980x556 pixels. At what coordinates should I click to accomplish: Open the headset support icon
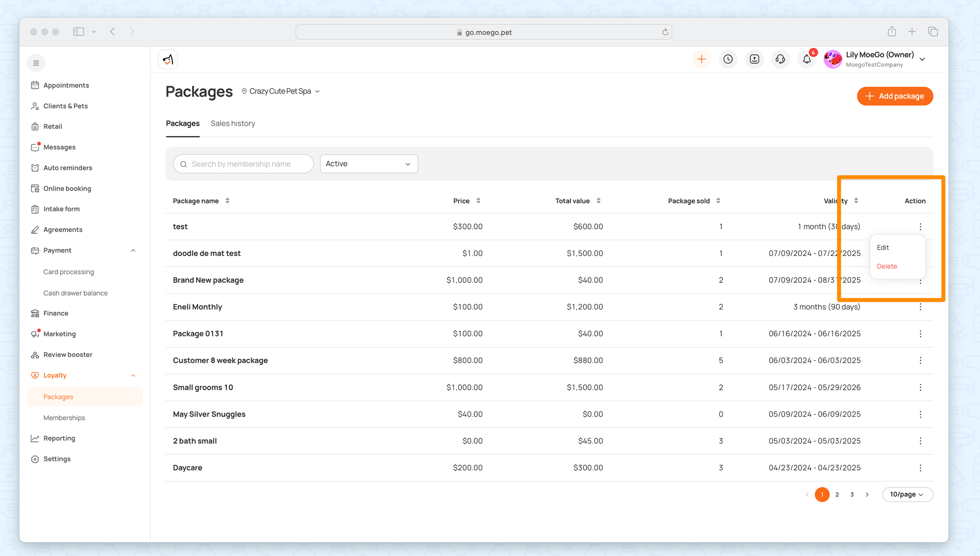click(781, 59)
